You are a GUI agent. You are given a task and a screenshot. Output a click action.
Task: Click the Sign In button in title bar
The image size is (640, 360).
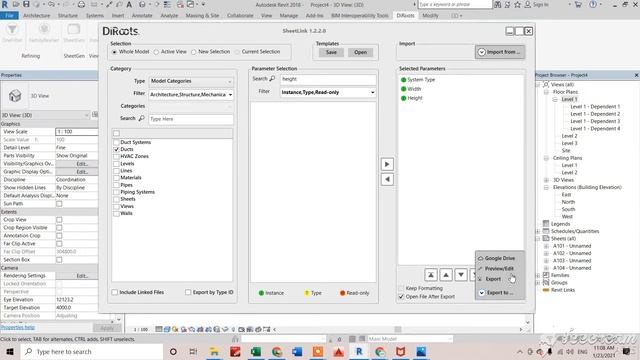pos(537,4)
